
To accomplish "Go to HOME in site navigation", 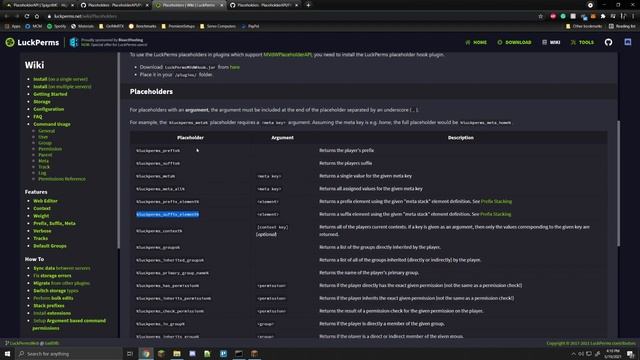I will coord(476,42).
